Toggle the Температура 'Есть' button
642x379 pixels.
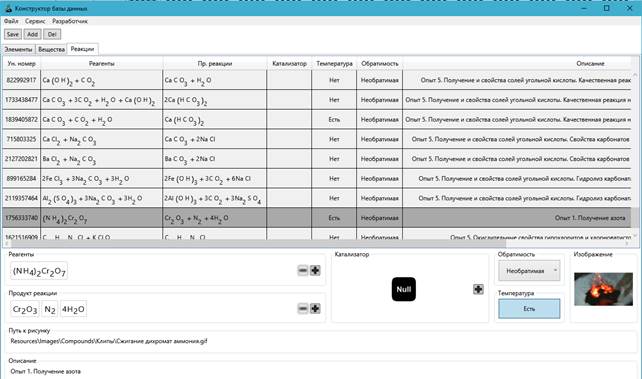point(529,309)
